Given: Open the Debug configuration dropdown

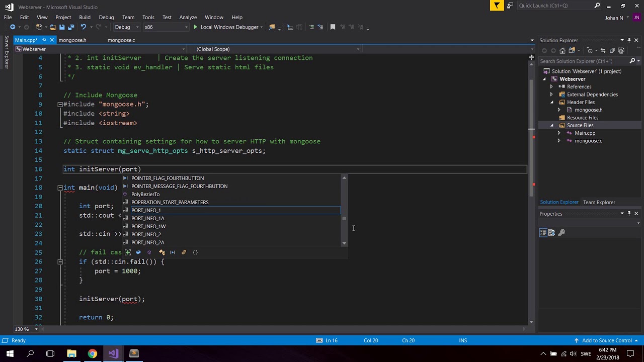Looking at the screenshot, I should 126,27.
